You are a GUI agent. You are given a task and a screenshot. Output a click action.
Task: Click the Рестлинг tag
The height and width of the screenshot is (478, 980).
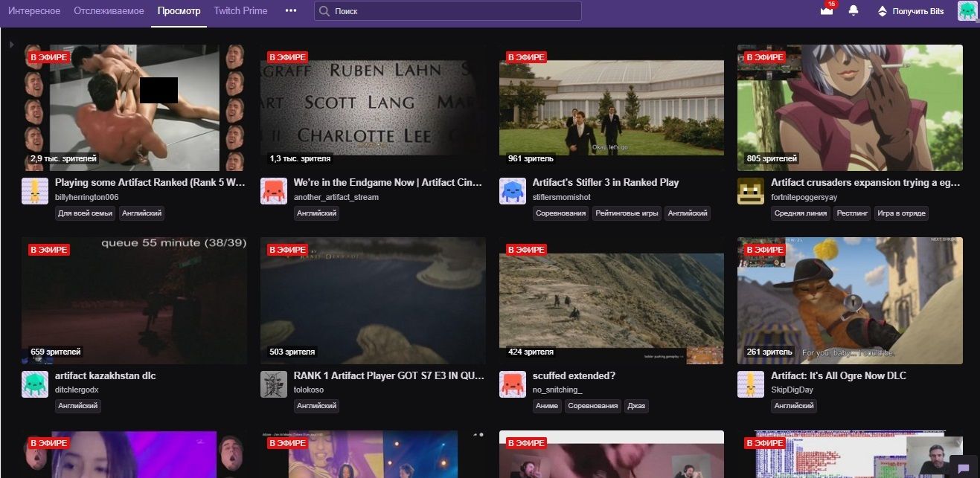852,213
